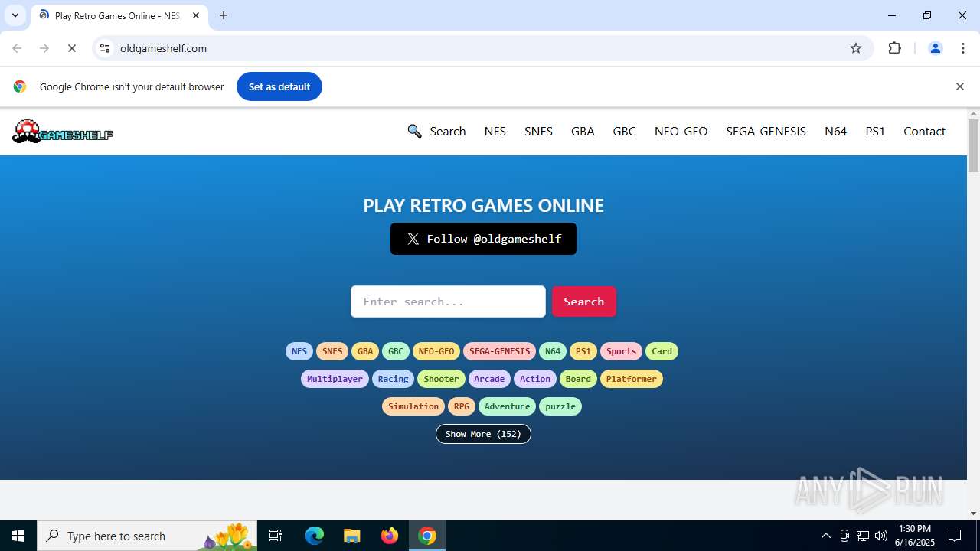Select the Platformer tag pill
This screenshot has height=551, width=980.
632,379
